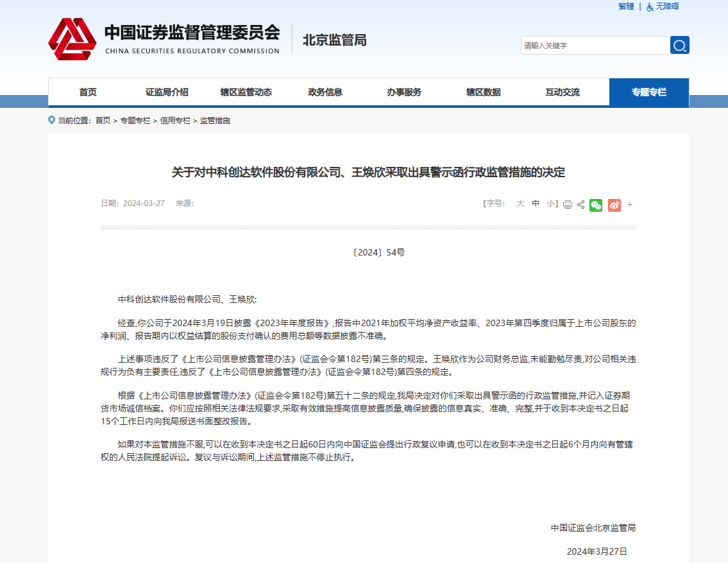This screenshot has height=563, width=728.
Task: Go to 首页 in the breadcrumb
Action: point(103,121)
